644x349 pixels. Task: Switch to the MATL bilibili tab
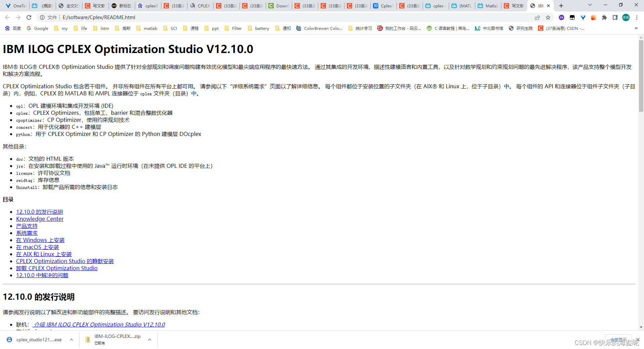[x=462, y=6]
